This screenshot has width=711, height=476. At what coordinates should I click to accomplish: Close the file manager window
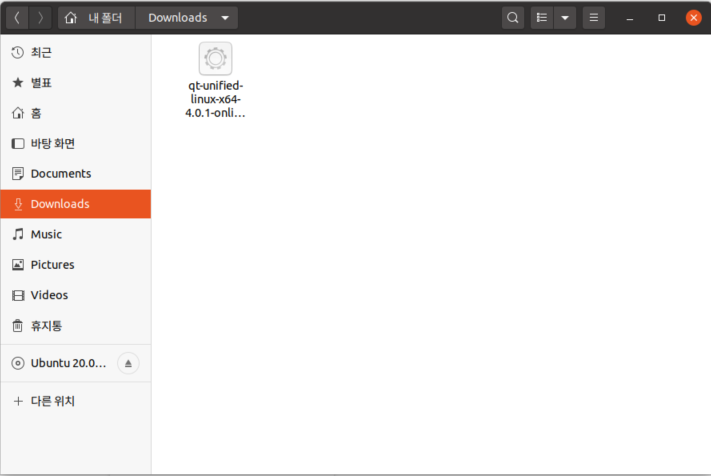693,18
